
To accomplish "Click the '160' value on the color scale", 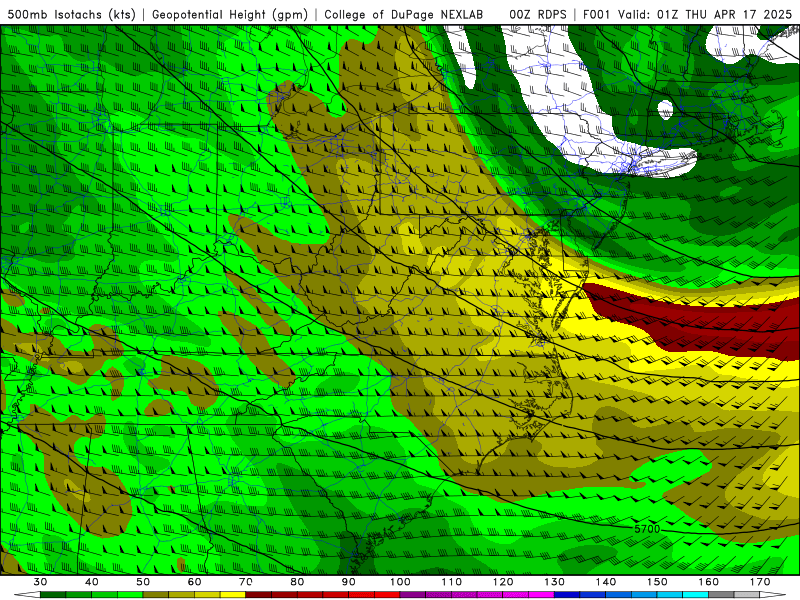I will pos(709,582).
